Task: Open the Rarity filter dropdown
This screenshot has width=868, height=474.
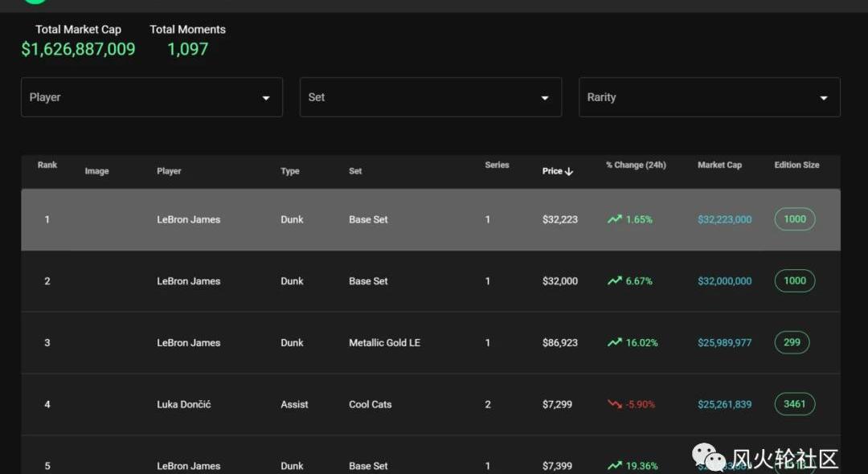Action: coord(710,97)
